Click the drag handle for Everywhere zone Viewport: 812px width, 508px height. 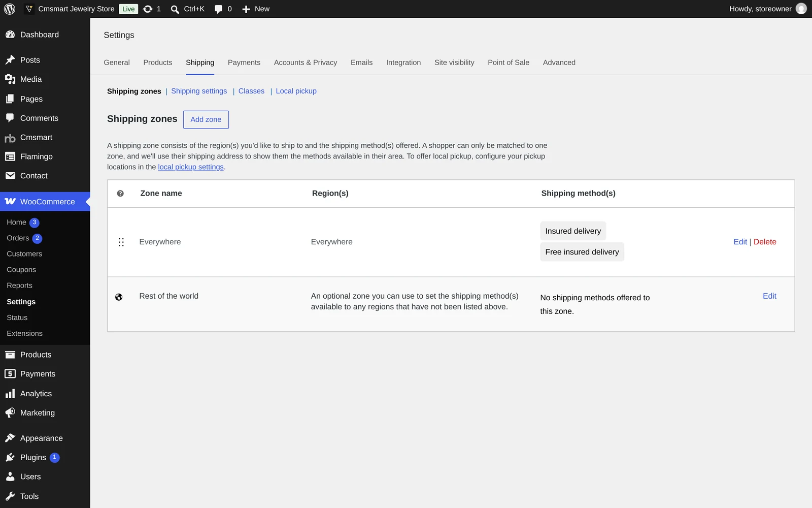point(121,242)
